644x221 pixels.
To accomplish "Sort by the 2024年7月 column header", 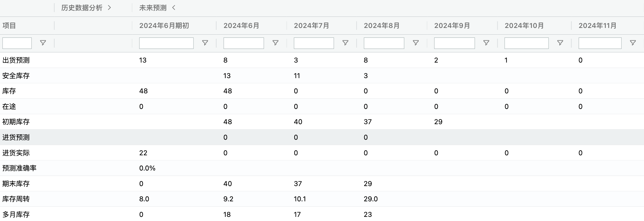I will coord(311,26).
